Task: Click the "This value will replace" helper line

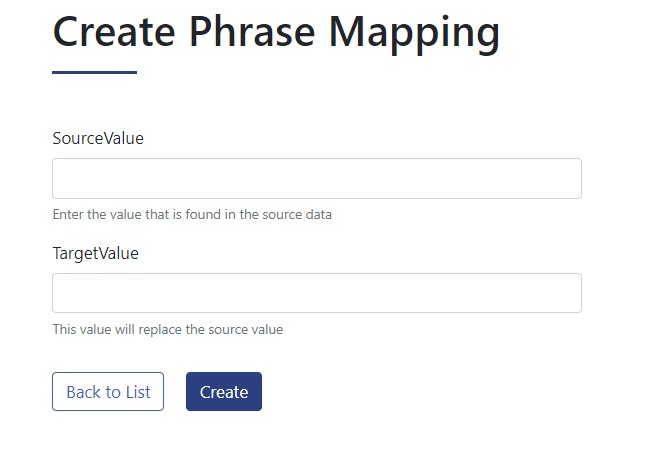Action: point(167,330)
